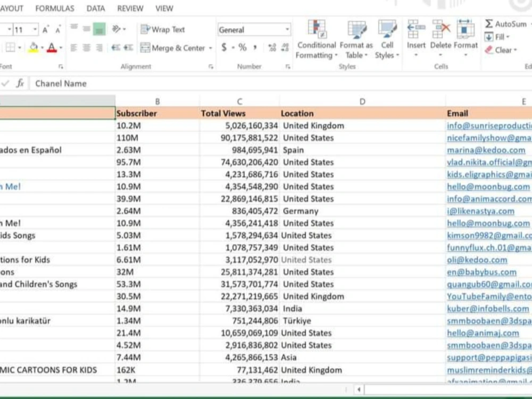Image resolution: width=532 pixels, height=399 pixels.
Task: Increase font size with the large A icon
Action: pos(45,30)
